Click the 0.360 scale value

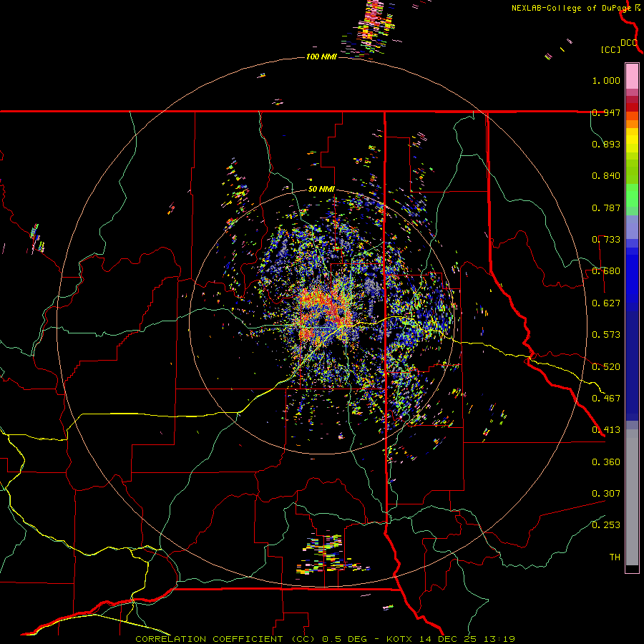[x=606, y=462]
